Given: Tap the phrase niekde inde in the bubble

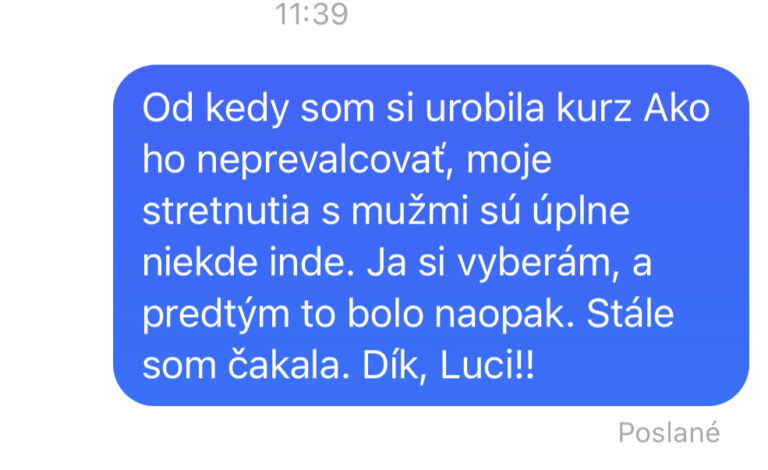Looking at the screenshot, I should 248,262.
